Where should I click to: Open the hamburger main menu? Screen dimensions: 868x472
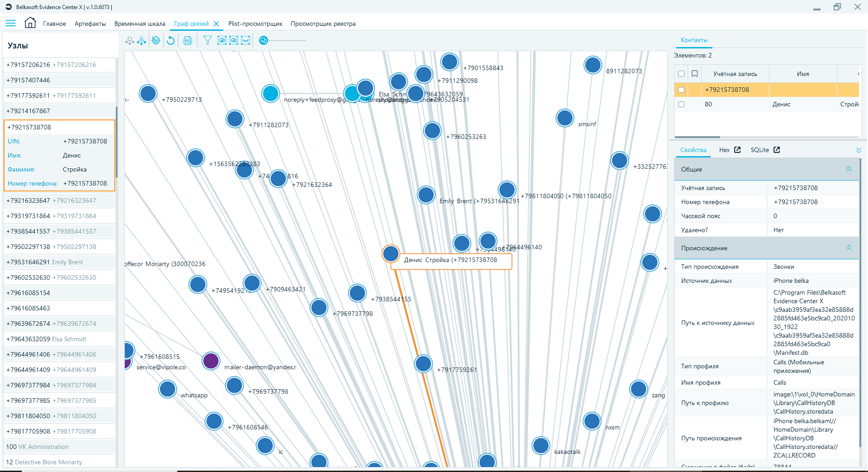(x=10, y=23)
